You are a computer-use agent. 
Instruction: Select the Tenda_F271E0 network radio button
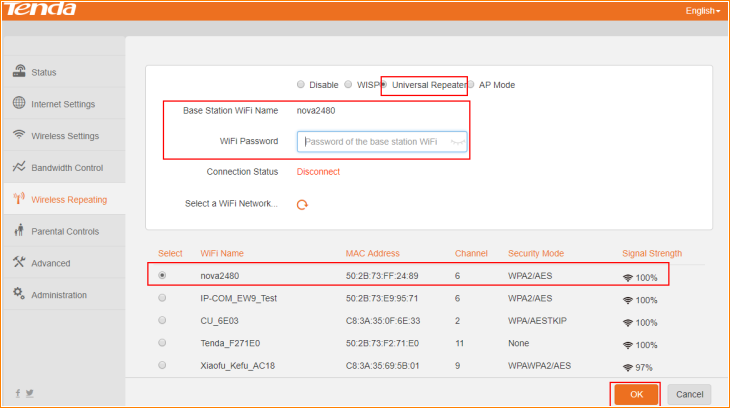pyautogui.click(x=162, y=344)
